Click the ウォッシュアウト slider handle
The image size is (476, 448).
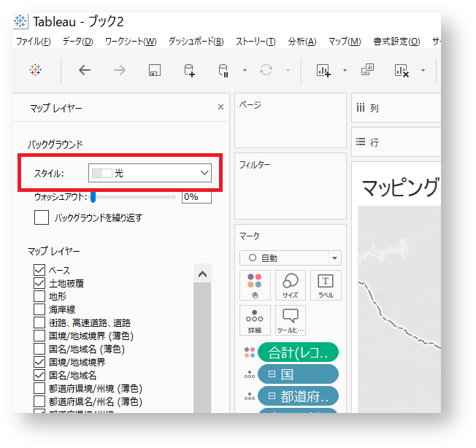pyautogui.click(x=93, y=197)
